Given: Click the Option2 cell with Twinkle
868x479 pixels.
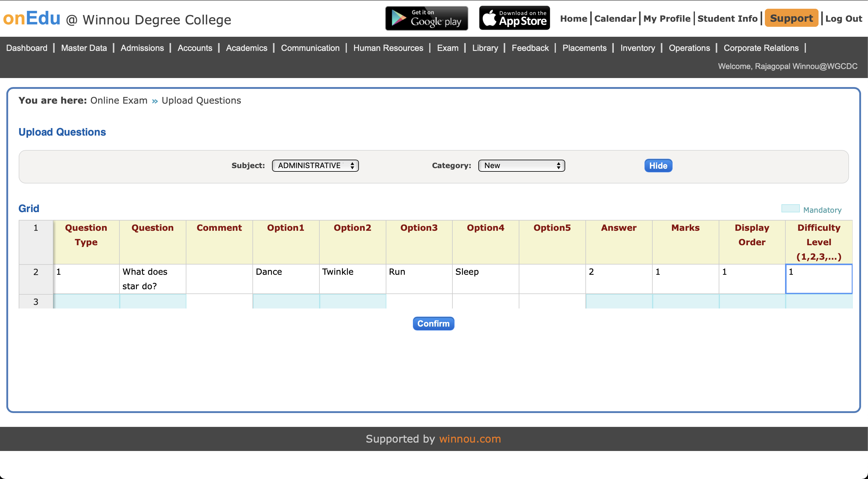Looking at the screenshot, I should tap(352, 279).
